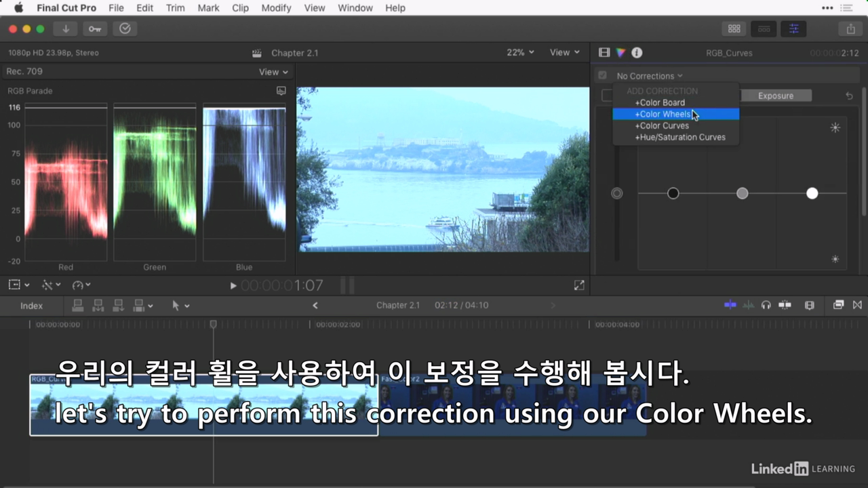Screen dimensions: 868x488
Task: Toggle the timeline layout button
Action: (764, 28)
